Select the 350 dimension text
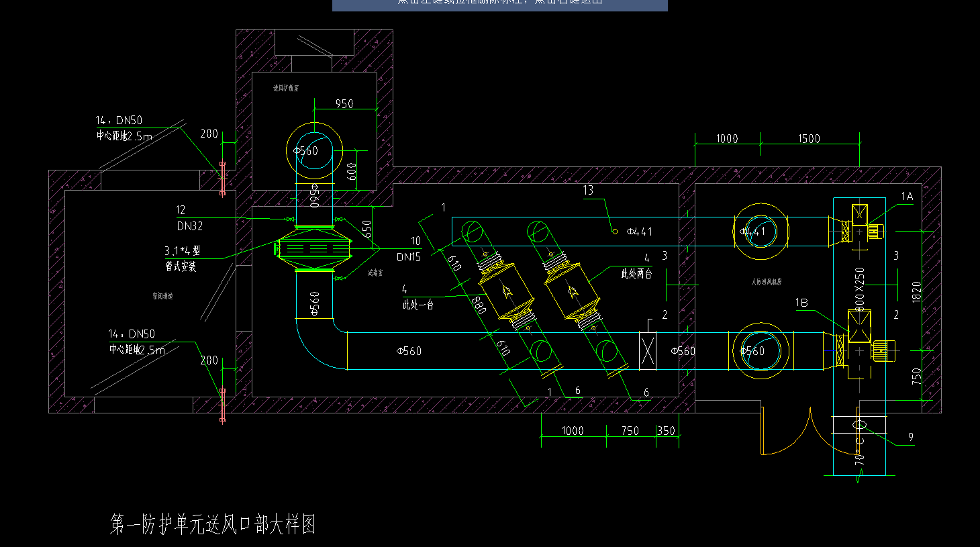 point(666,431)
